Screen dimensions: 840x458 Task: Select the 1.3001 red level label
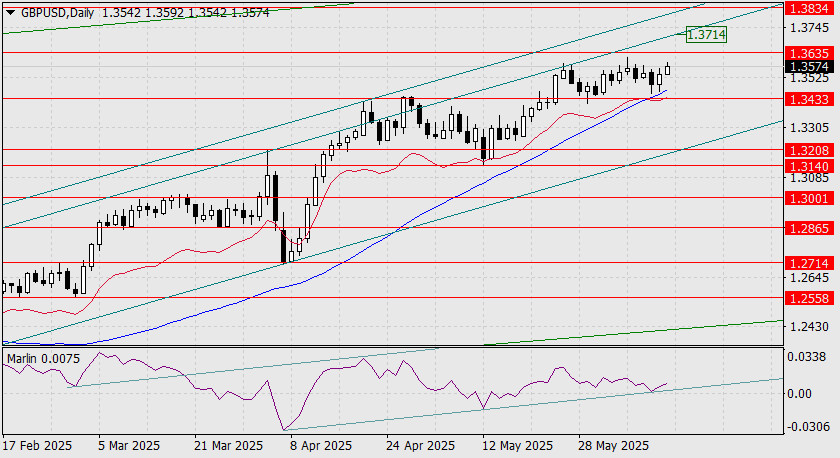coord(809,198)
